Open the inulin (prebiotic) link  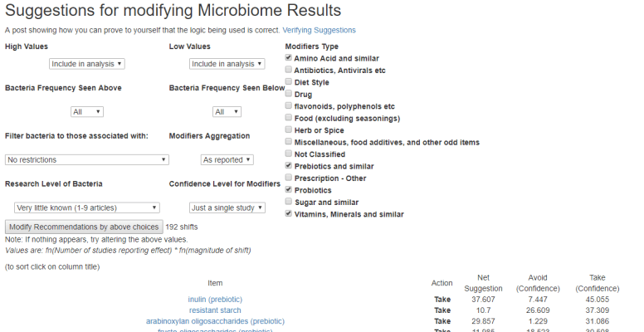[x=215, y=299]
